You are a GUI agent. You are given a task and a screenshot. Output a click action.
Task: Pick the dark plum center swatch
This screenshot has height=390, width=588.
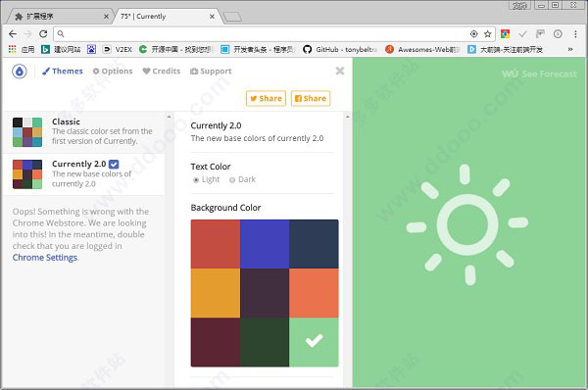coord(265,293)
